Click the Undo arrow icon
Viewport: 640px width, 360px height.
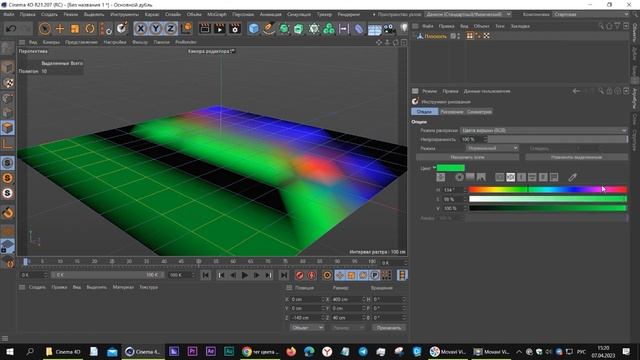pyautogui.click(x=11, y=29)
